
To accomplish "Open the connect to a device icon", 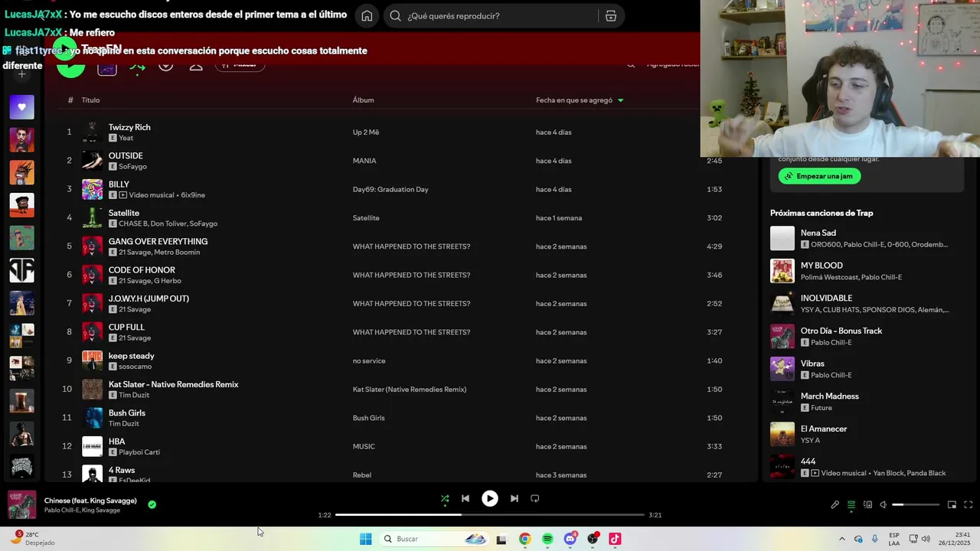I will (x=867, y=504).
